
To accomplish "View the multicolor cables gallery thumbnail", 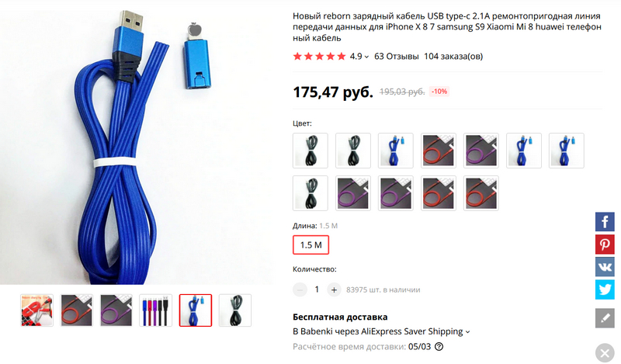I will pos(156,310).
